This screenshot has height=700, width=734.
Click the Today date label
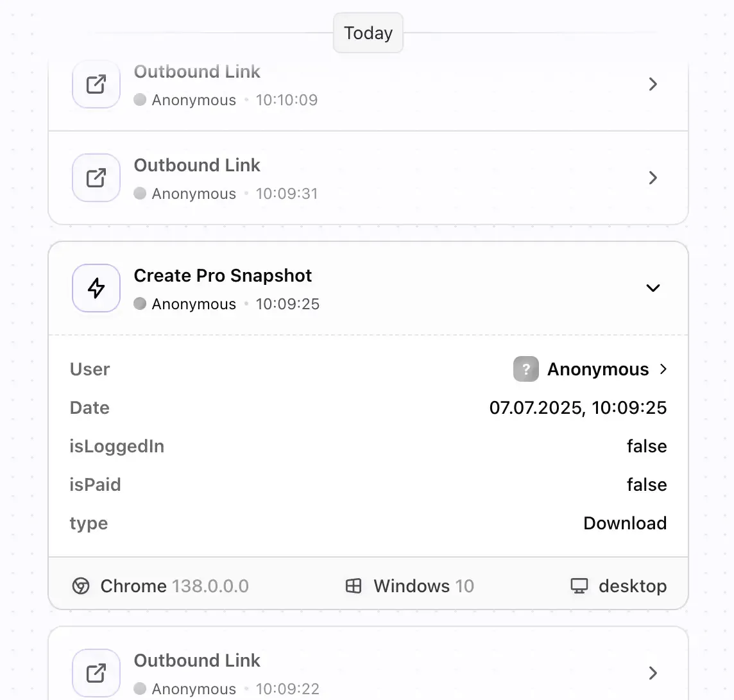coord(368,33)
